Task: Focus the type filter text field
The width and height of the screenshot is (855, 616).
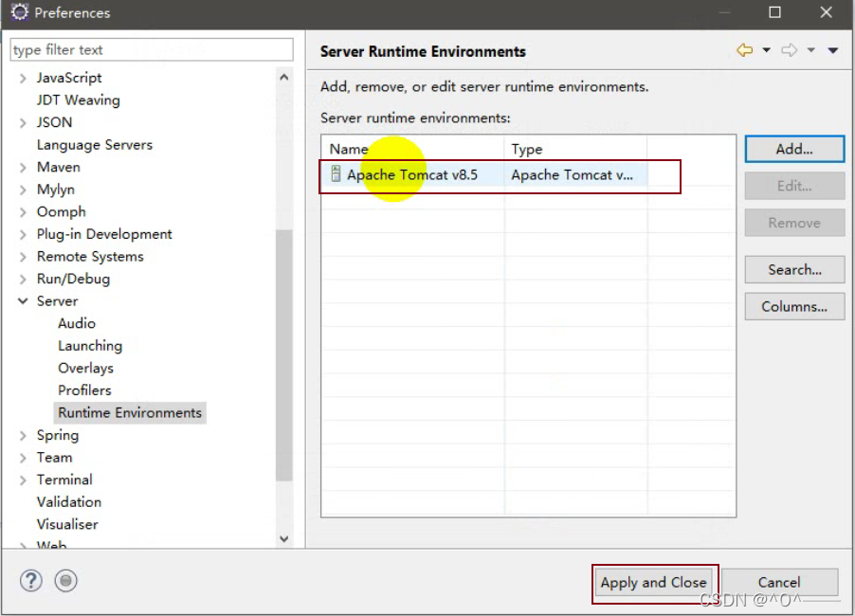Action: point(152,50)
